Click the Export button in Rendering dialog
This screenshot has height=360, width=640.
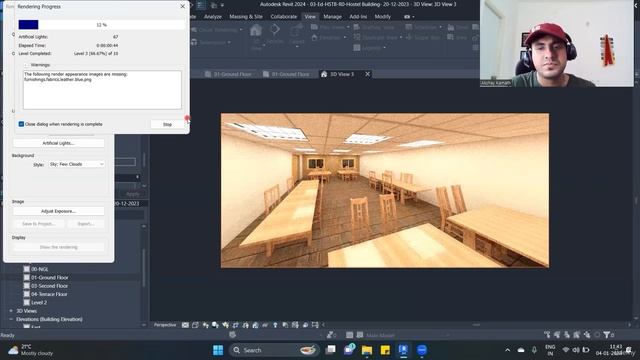(86, 224)
